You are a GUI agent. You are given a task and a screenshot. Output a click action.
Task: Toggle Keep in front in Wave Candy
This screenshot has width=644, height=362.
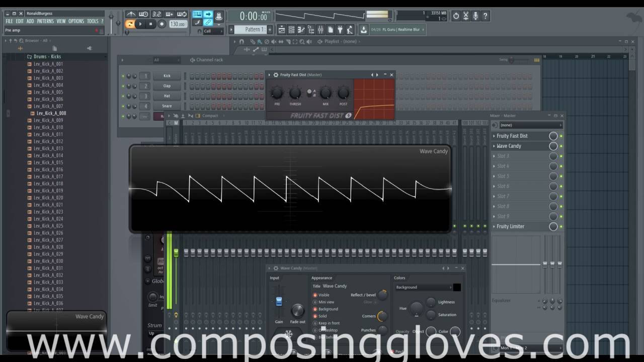pyautogui.click(x=315, y=323)
